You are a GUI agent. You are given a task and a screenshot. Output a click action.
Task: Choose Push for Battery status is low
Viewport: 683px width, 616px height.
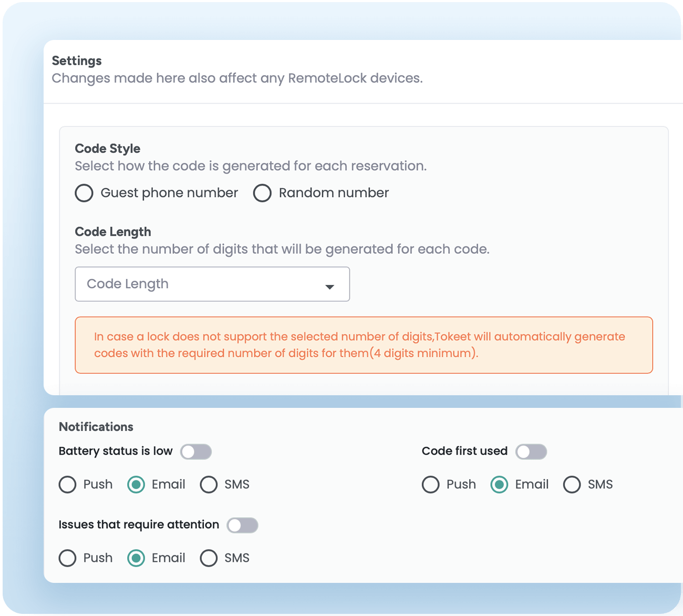point(68,484)
